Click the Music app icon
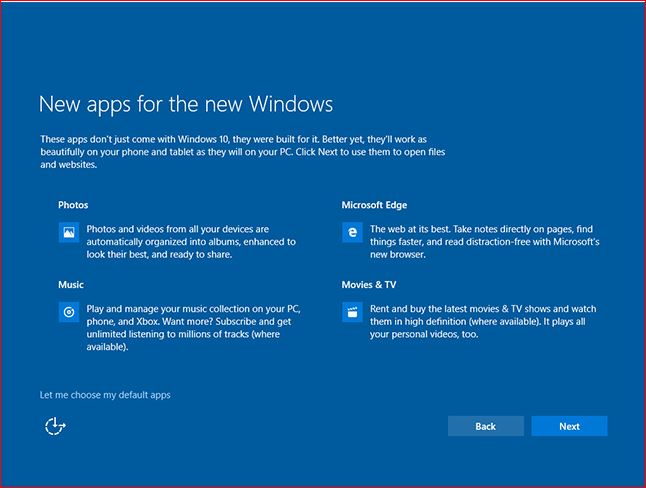The width and height of the screenshot is (646, 488). pos(69,312)
